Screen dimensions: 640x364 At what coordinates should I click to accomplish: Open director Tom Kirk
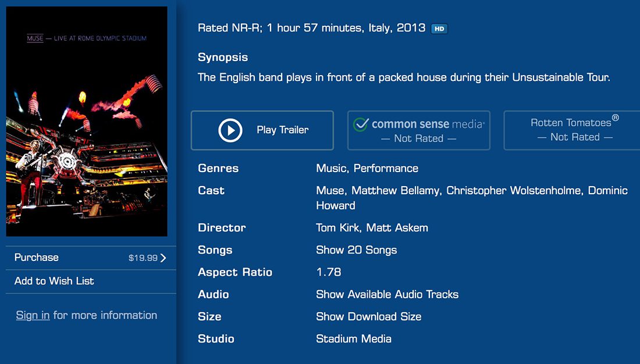pyautogui.click(x=338, y=228)
